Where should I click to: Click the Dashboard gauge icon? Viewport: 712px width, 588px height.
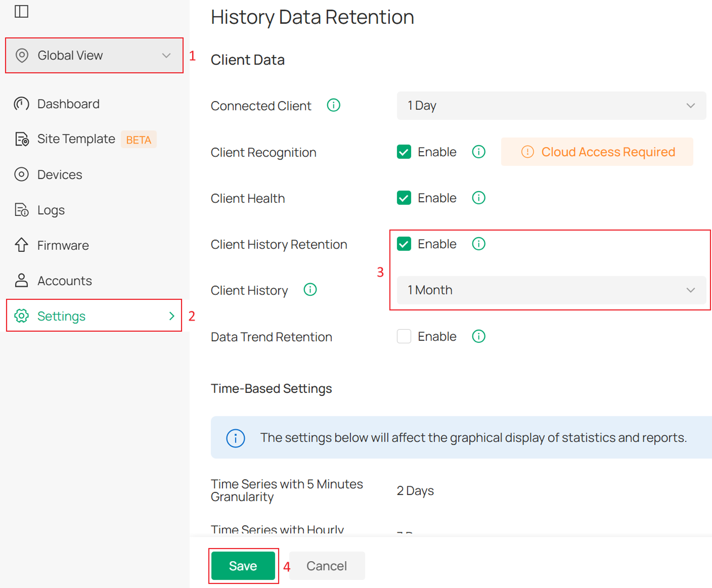coord(21,104)
